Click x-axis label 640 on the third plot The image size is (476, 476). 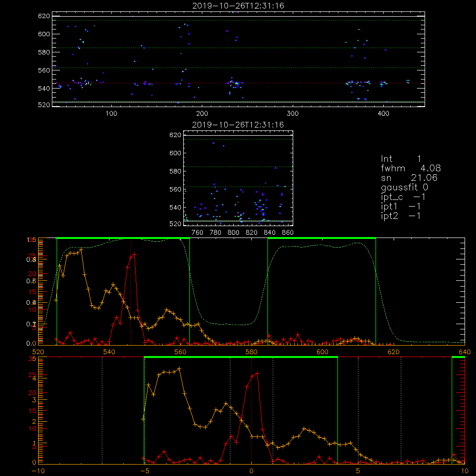click(465, 352)
